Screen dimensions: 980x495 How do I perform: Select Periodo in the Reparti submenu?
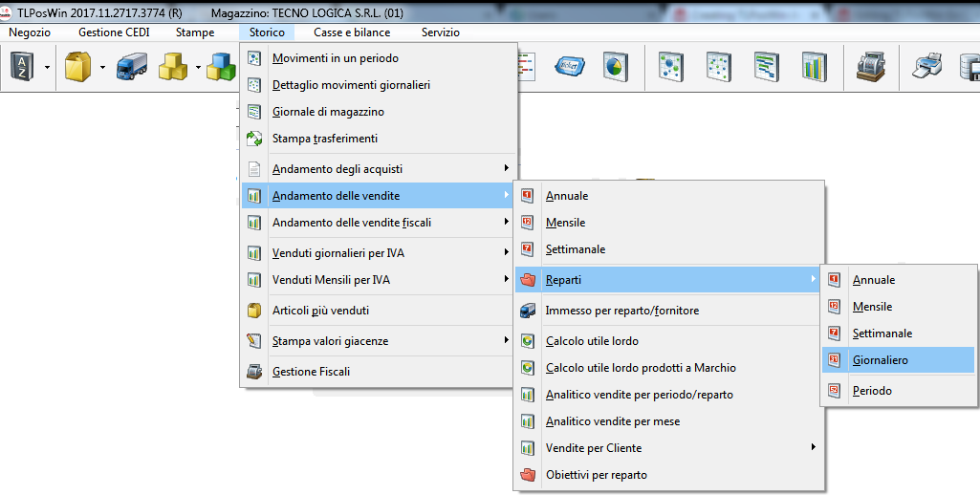pos(872,391)
